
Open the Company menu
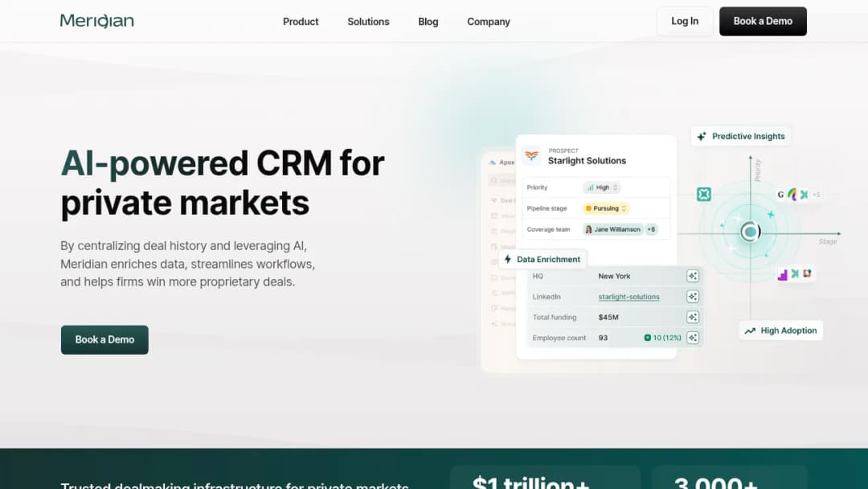coord(489,22)
